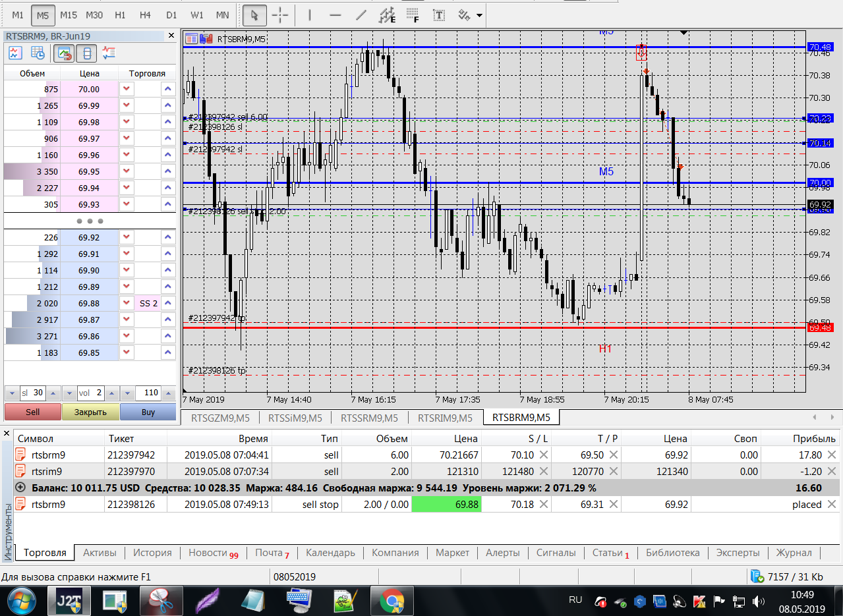
Task: Select the horizontal line drawing tool
Action: pyautogui.click(x=335, y=14)
